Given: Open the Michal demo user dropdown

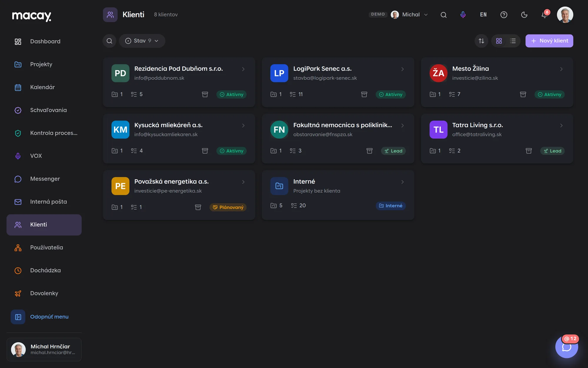Looking at the screenshot, I should 409,15.
